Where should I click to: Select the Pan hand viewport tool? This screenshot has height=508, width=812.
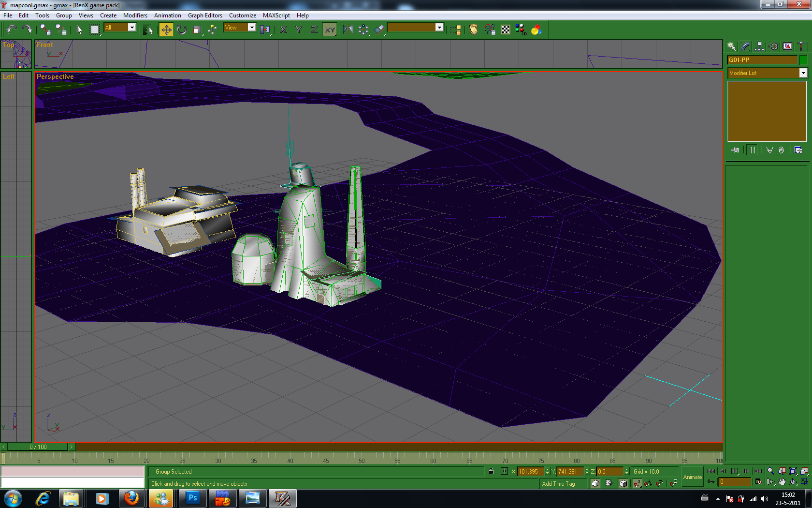(782, 482)
